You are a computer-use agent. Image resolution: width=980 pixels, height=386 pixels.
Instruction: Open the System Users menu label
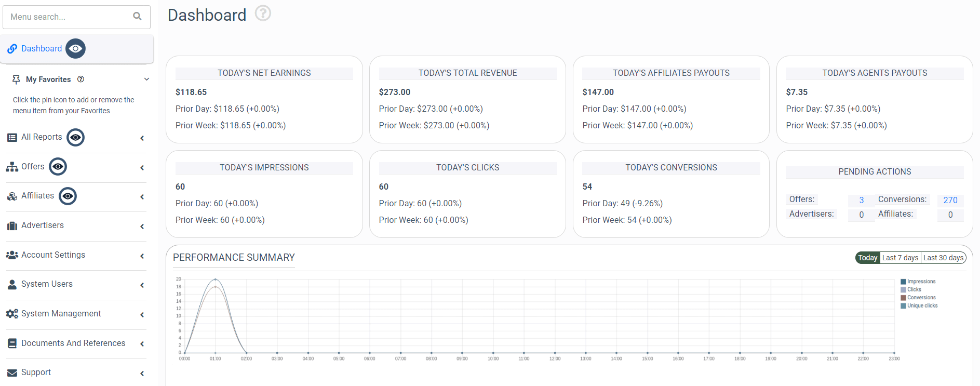47,284
